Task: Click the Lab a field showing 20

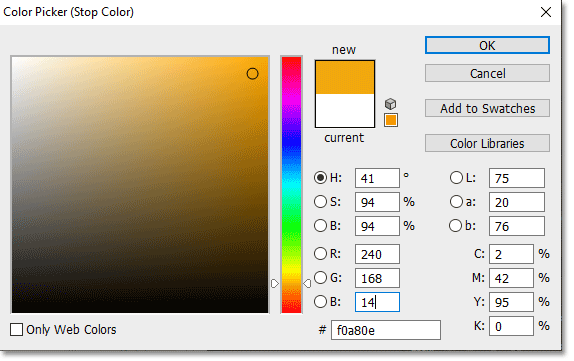Action: click(x=517, y=202)
